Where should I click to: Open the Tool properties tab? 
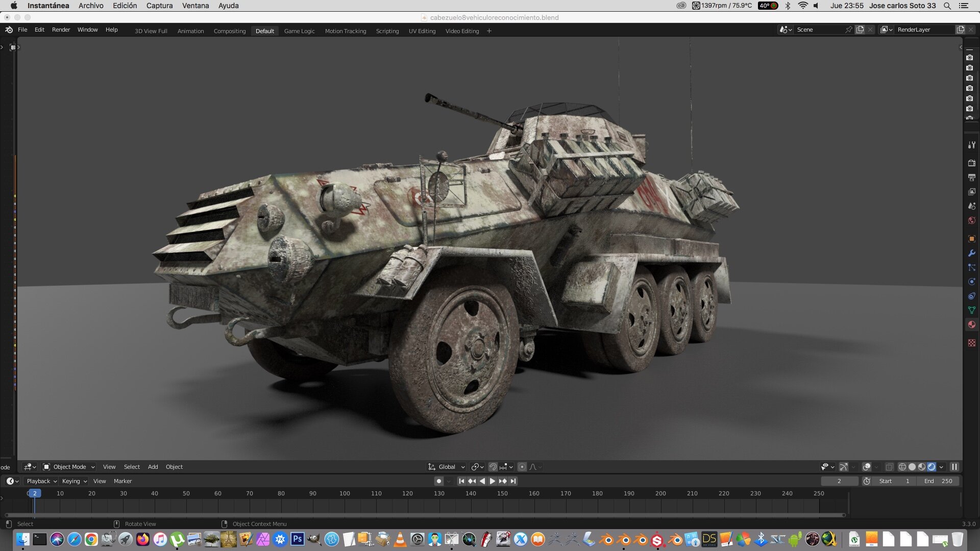pyautogui.click(x=971, y=145)
